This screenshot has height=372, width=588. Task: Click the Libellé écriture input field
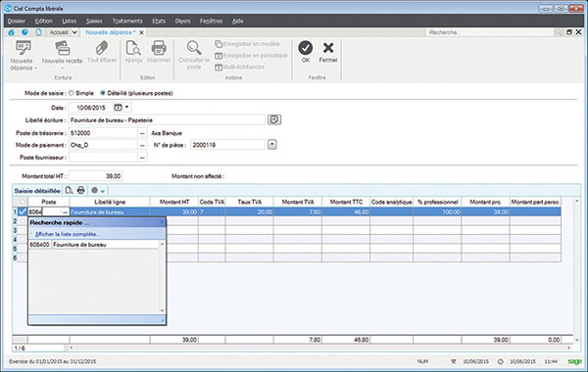point(167,119)
